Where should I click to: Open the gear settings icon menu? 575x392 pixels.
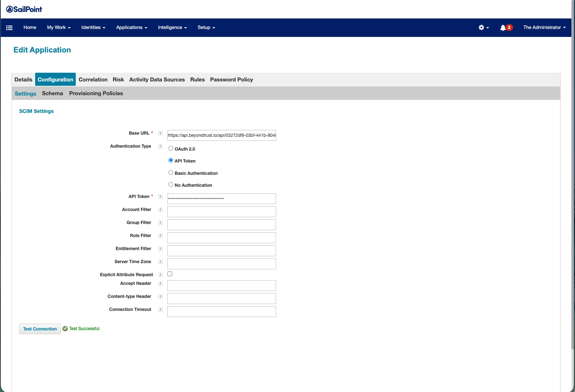[x=483, y=28]
